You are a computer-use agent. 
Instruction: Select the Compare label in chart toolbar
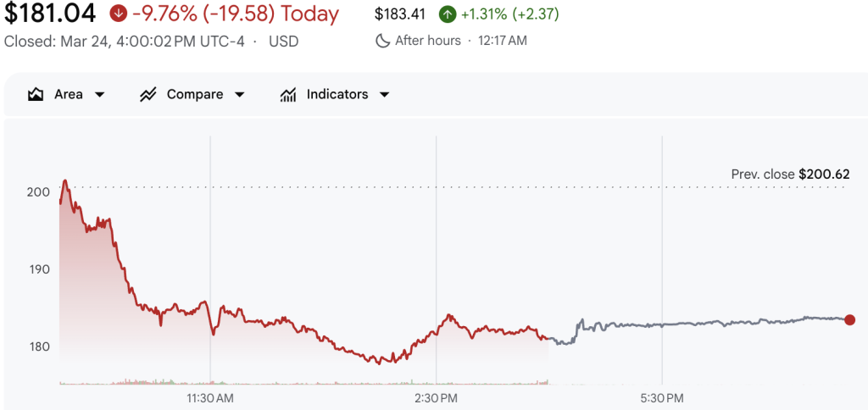[195, 95]
